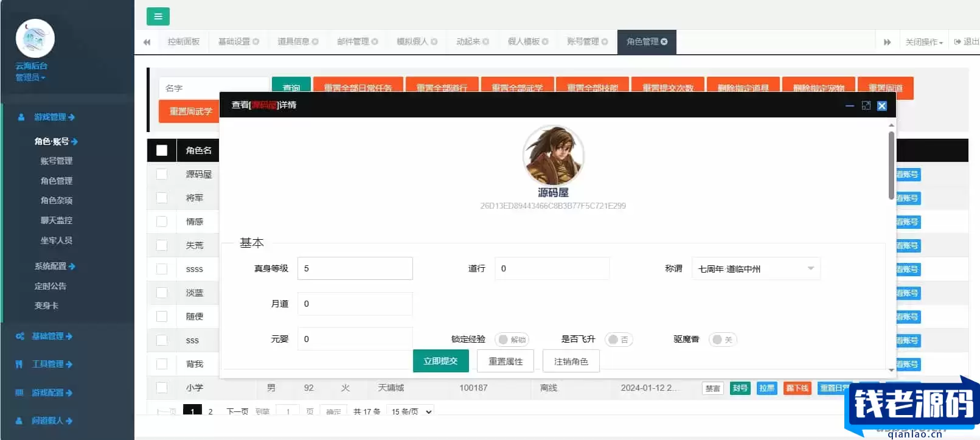Switch to the 道具信息 tab
The width and height of the screenshot is (980, 440).
click(x=293, y=42)
